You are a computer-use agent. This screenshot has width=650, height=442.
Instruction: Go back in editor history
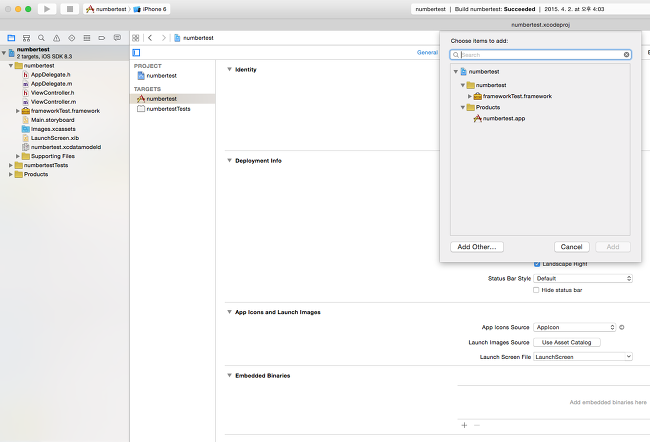click(x=150, y=38)
